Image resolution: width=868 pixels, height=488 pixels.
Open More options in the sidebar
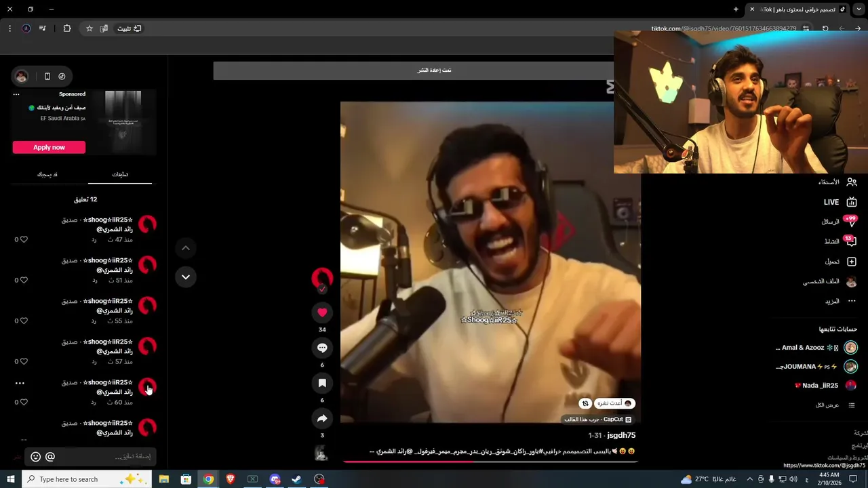tap(852, 301)
